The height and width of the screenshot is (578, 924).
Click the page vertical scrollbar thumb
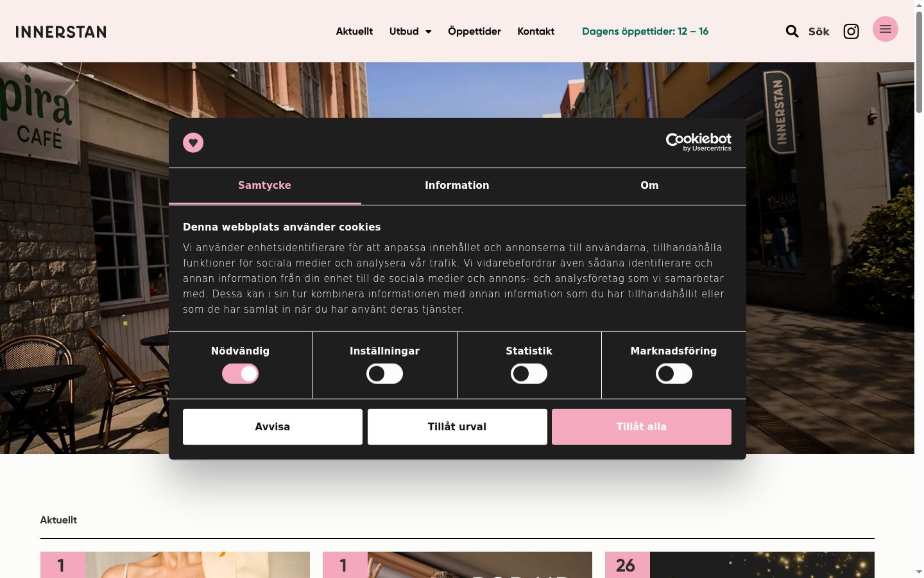[919, 63]
